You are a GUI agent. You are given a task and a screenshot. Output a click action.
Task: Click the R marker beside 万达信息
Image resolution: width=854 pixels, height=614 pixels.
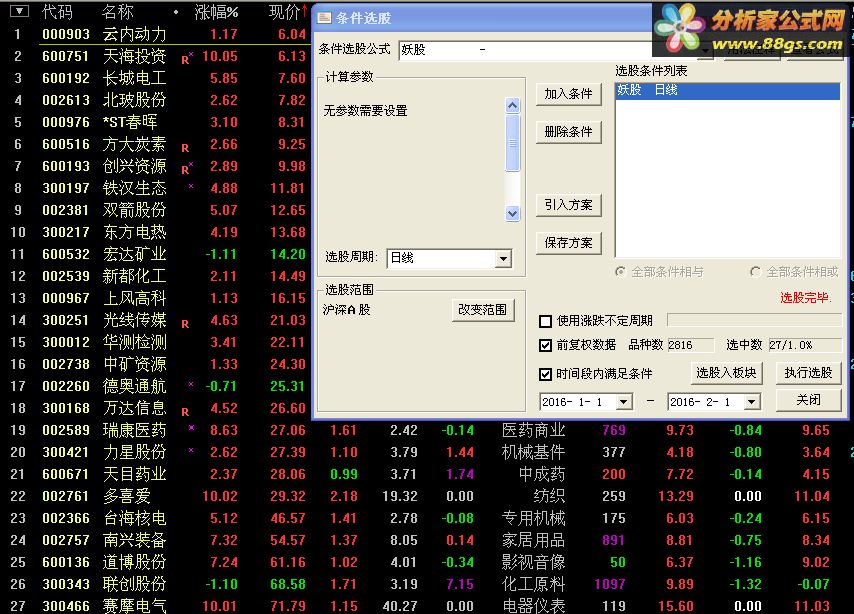point(185,412)
